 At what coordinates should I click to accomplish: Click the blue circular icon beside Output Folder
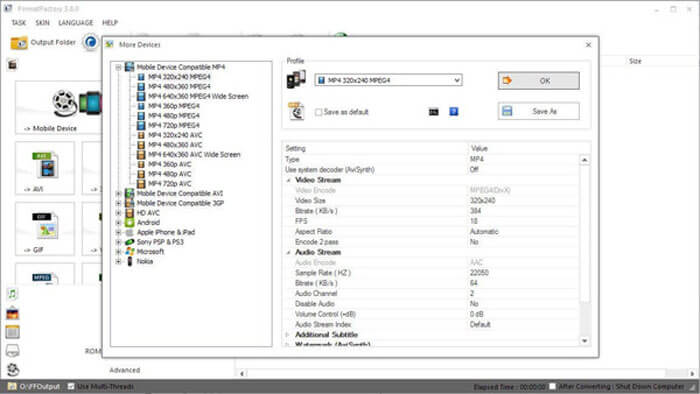click(91, 42)
